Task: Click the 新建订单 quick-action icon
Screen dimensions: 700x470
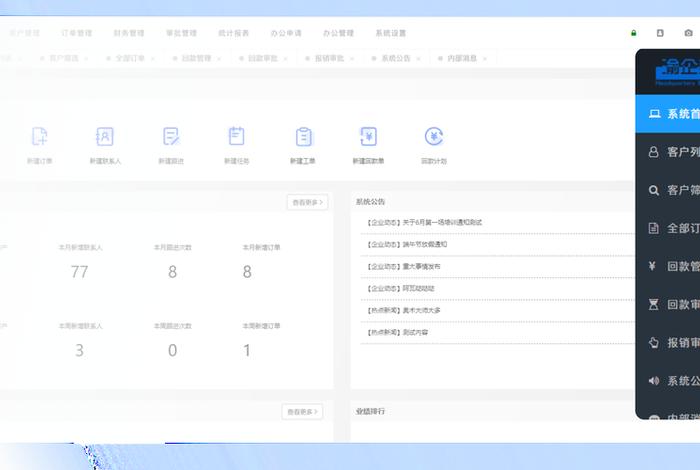Action: point(40,137)
